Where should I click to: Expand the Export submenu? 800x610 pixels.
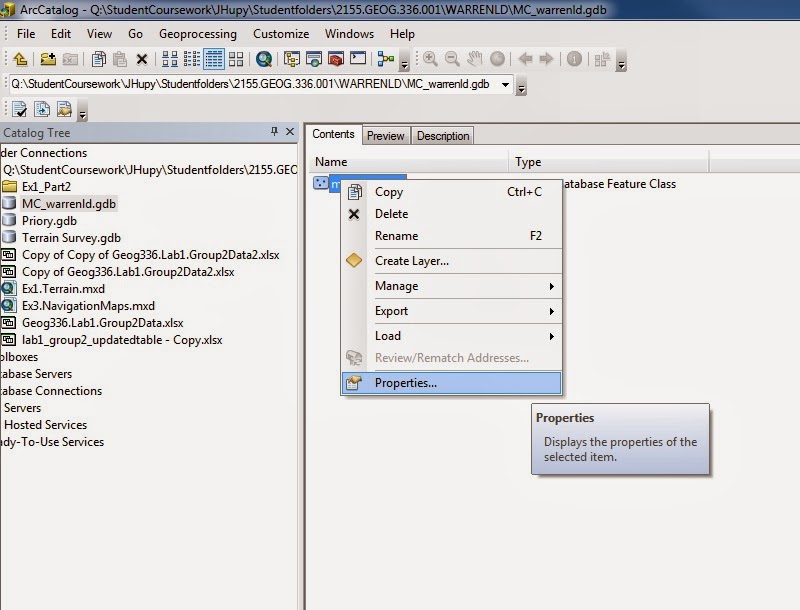452,311
